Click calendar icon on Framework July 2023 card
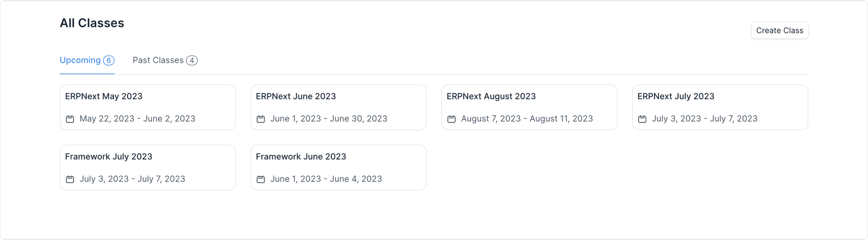Viewport: 868px width, 240px height. (70, 179)
